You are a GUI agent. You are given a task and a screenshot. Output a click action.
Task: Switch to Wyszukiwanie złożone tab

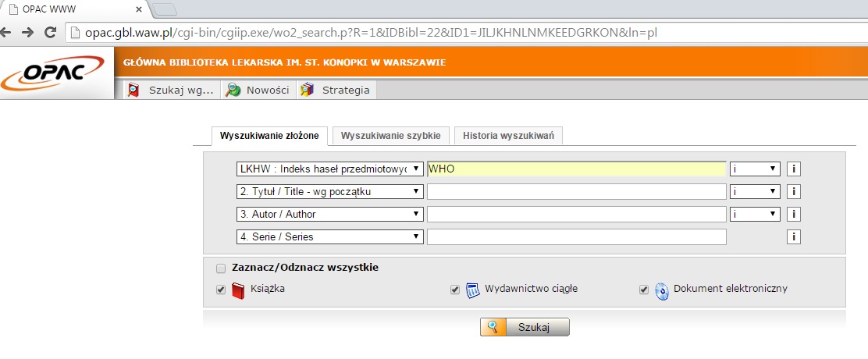(x=269, y=136)
